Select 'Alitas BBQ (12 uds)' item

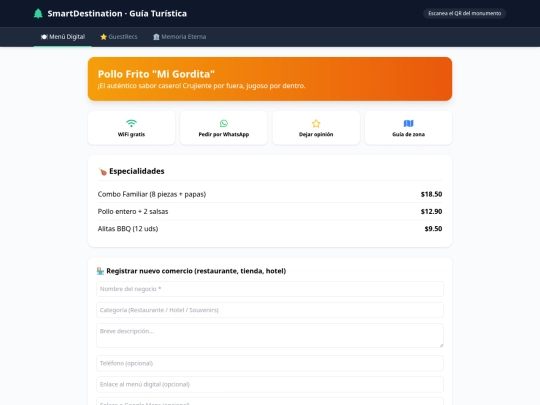coord(128,229)
